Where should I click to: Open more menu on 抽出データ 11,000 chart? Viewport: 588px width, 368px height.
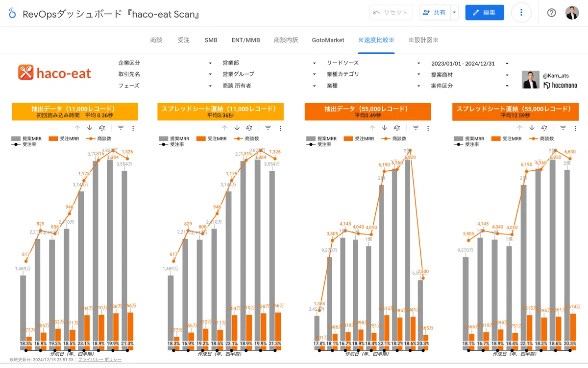133,128
